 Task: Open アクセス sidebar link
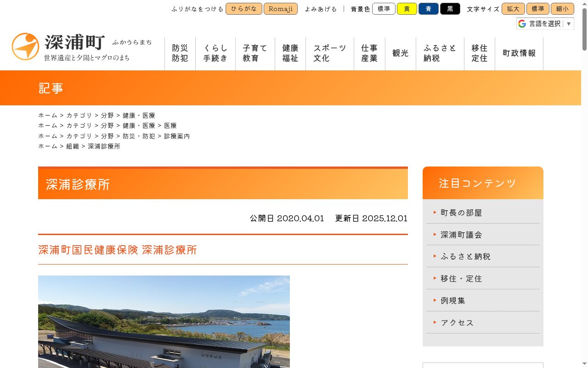457,323
